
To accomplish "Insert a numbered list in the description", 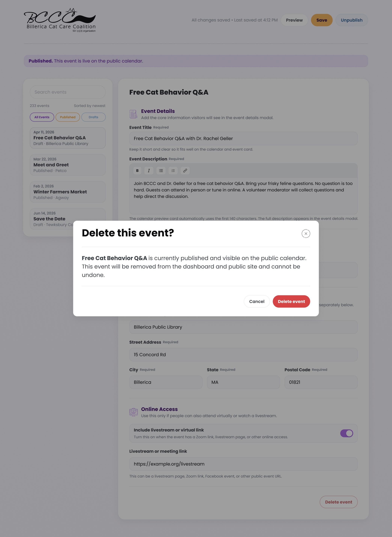I will point(173,171).
